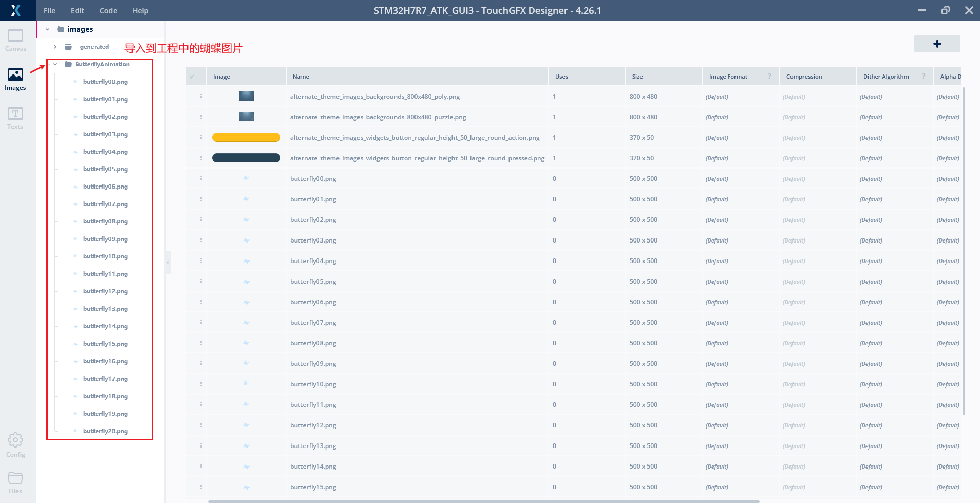This screenshot has width=980, height=503.
Task: Open the Config settings gear
Action: click(x=15, y=445)
